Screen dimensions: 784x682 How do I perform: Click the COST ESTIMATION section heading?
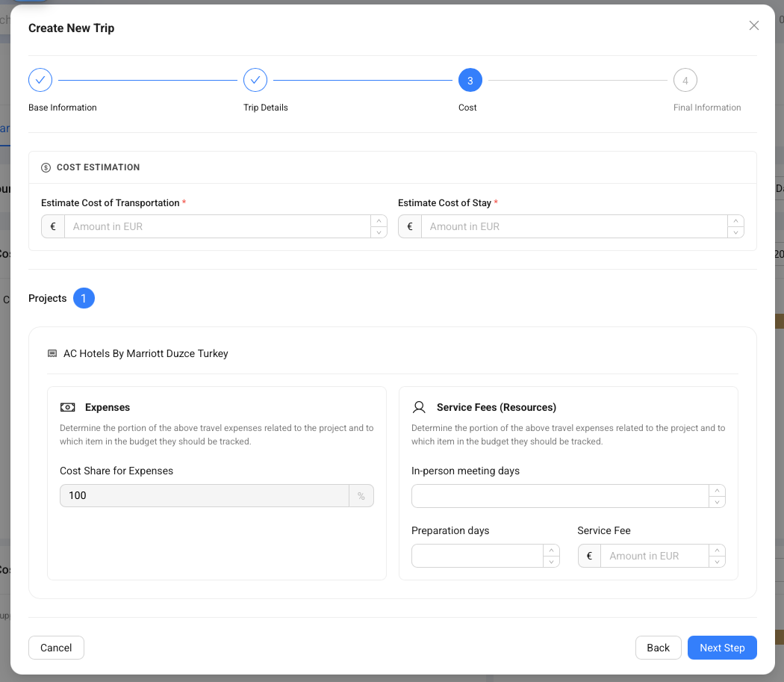tap(98, 167)
